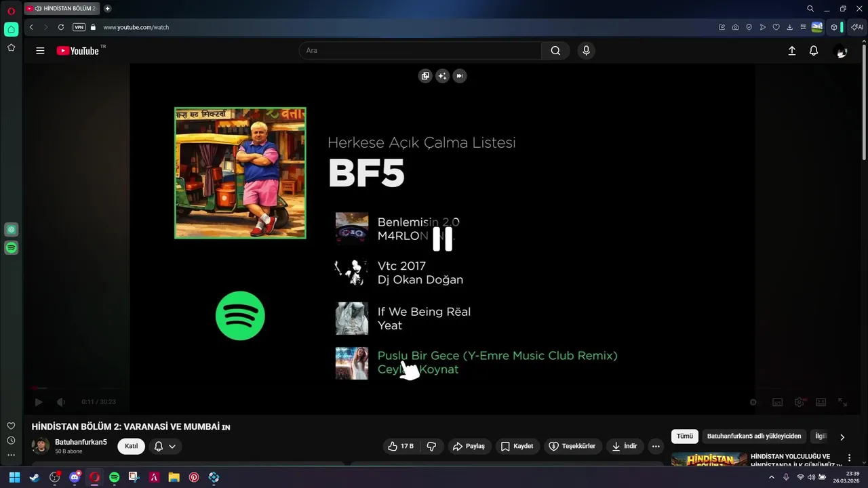Click the address bar URL
This screenshot has width=868, height=488.
tap(136, 27)
